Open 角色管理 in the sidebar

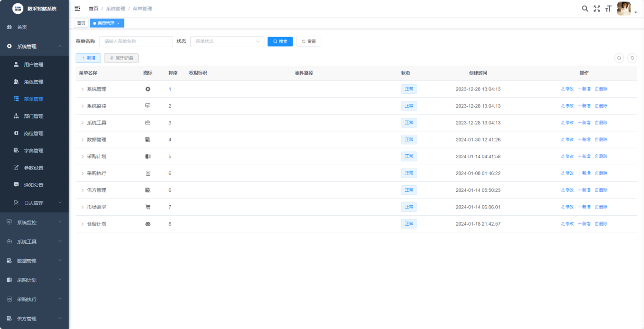pyautogui.click(x=34, y=82)
